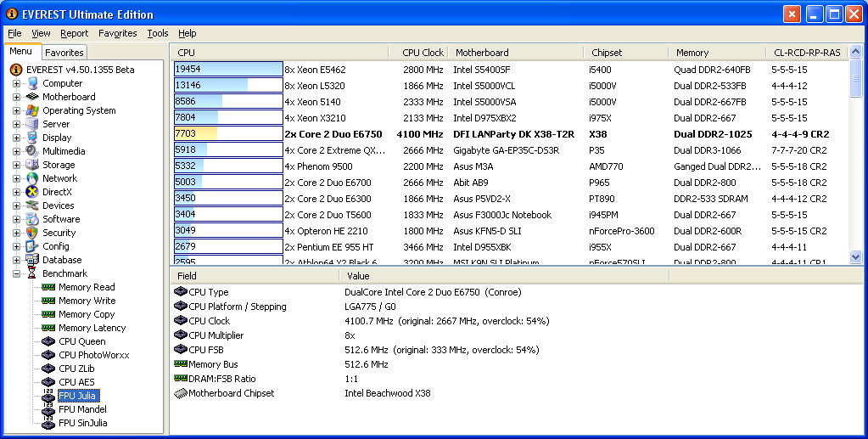The image size is (868, 439).
Task: Click the Security shield icon
Action: tap(32, 233)
